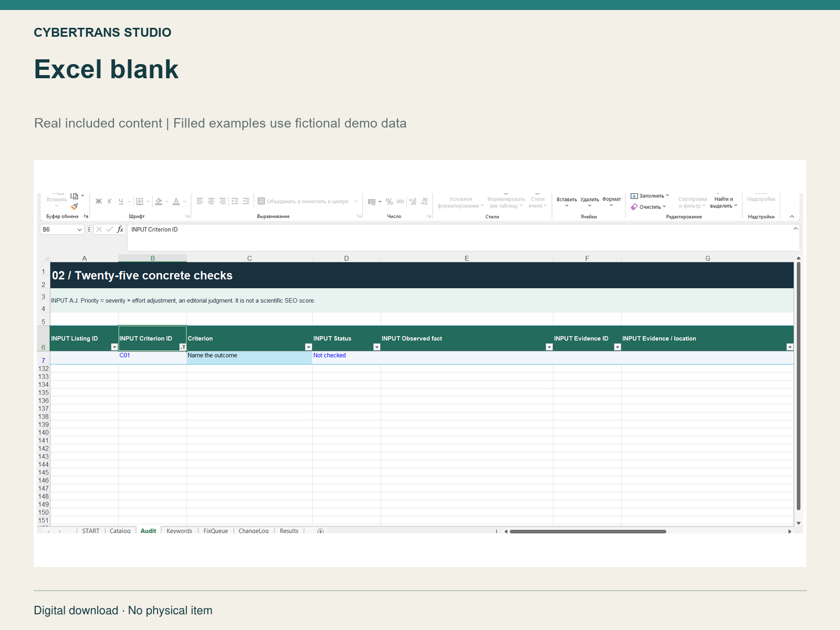The height and width of the screenshot is (630, 840).
Task: Open Найти и выделить menu
Action: tap(724, 202)
